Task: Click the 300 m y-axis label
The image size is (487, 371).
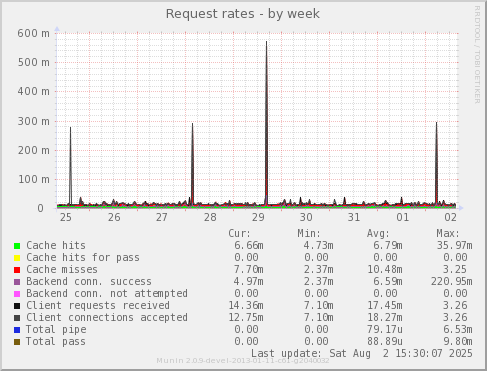Action: (33, 121)
